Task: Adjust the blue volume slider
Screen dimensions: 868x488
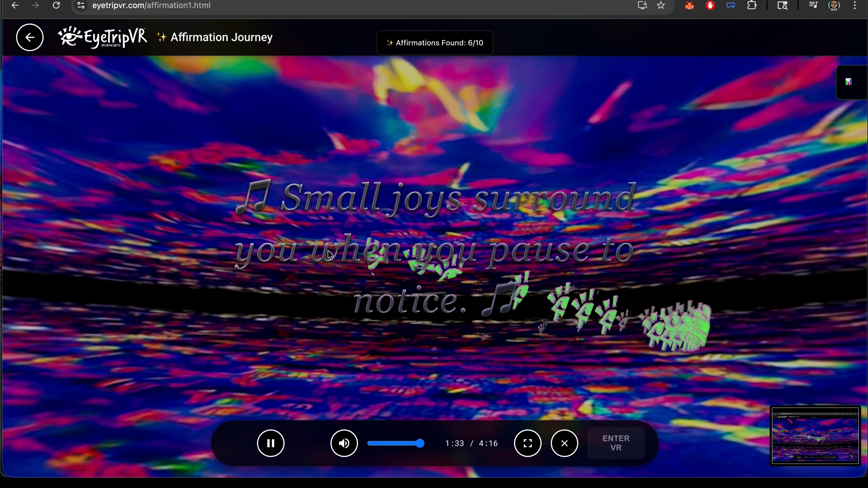Action: coord(396,444)
